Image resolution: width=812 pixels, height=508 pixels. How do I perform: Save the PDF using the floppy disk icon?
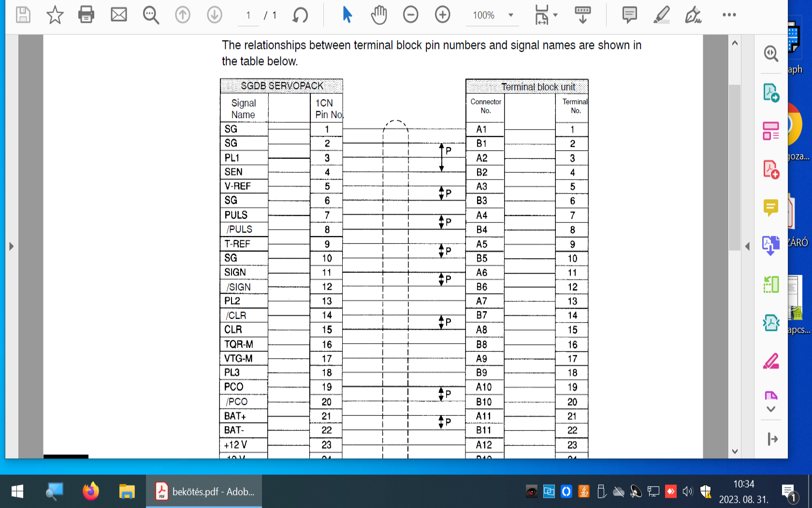23,15
